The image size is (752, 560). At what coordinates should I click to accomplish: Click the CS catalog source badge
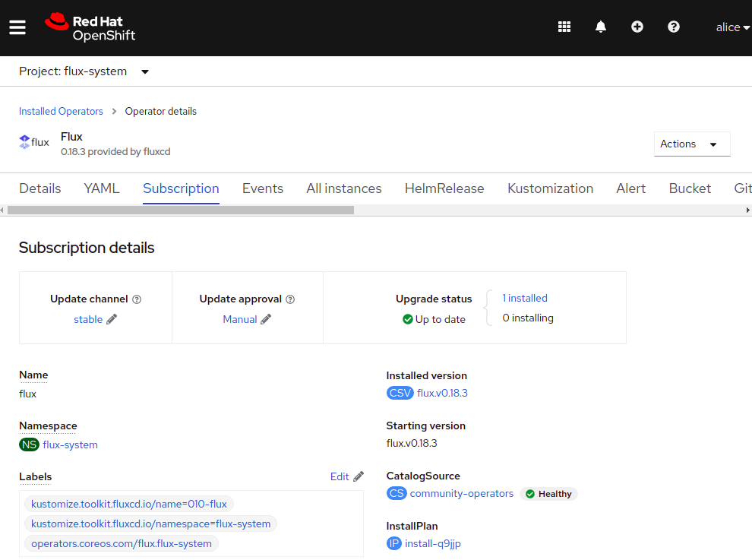tap(397, 493)
